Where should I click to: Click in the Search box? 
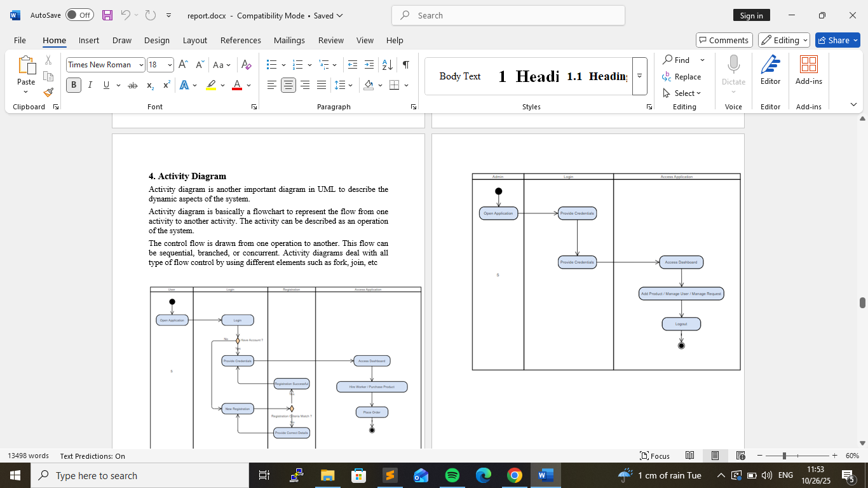click(x=508, y=15)
